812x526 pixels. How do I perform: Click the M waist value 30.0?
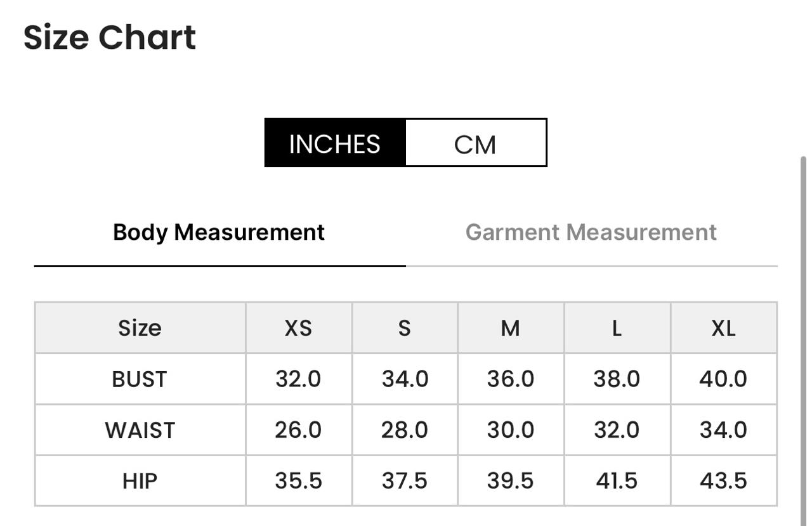click(x=511, y=430)
